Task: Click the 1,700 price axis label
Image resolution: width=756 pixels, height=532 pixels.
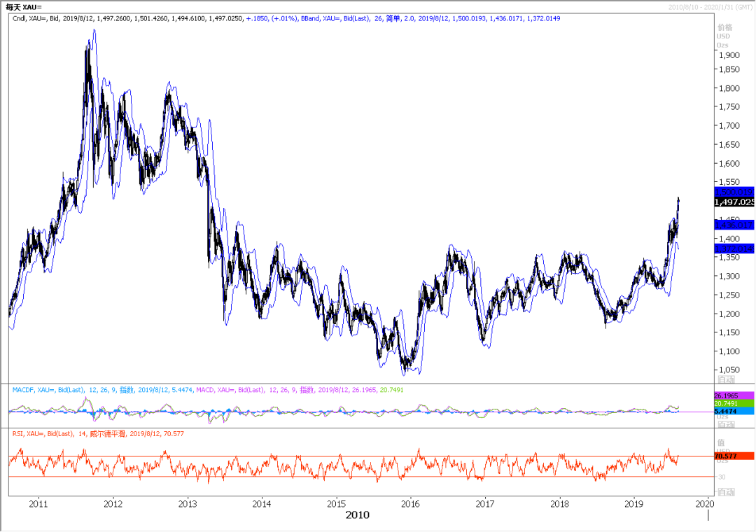Action: (x=729, y=126)
